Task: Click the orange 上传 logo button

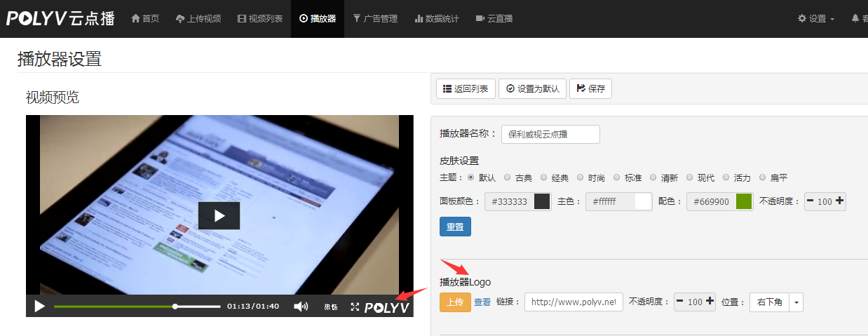Action: pos(455,302)
